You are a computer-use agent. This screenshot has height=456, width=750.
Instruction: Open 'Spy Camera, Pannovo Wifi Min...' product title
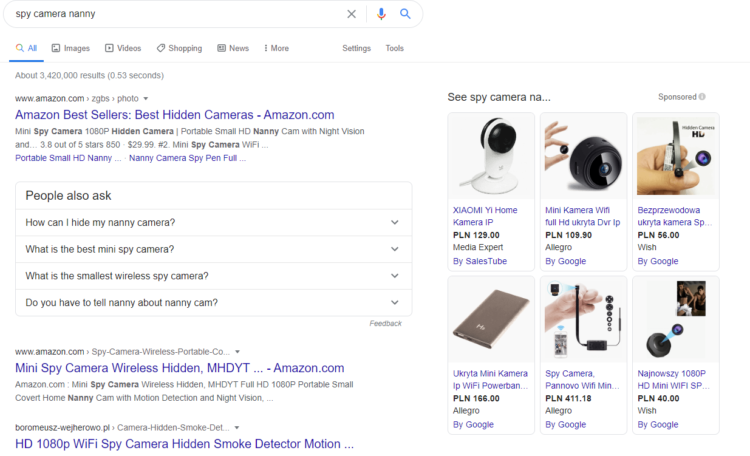point(582,379)
